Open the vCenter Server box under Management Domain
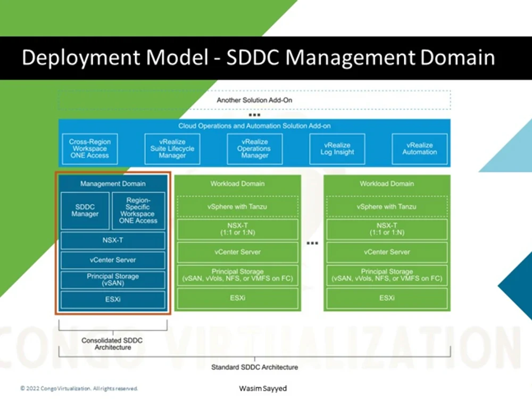The height and width of the screenshot is (399, 532). pos(112,260)
